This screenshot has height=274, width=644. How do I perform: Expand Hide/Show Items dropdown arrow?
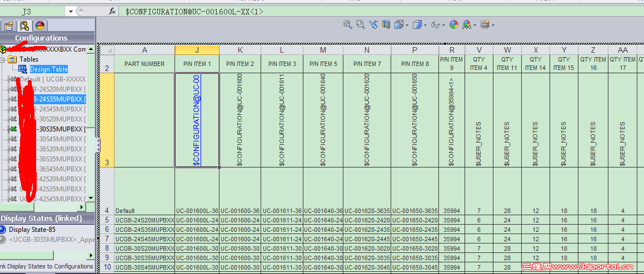coord(443,25)
